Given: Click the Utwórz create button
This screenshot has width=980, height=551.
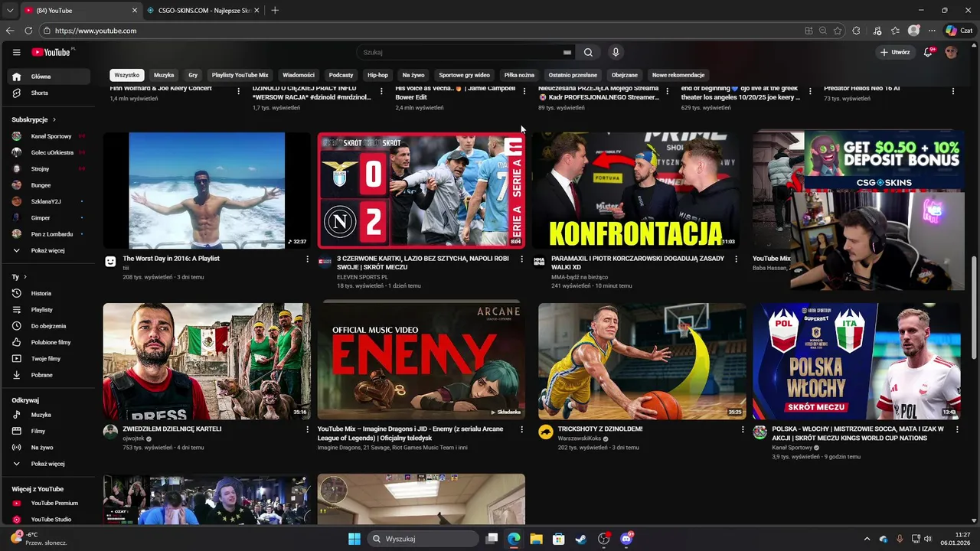Looking at the screenshot, I should 895,52.
